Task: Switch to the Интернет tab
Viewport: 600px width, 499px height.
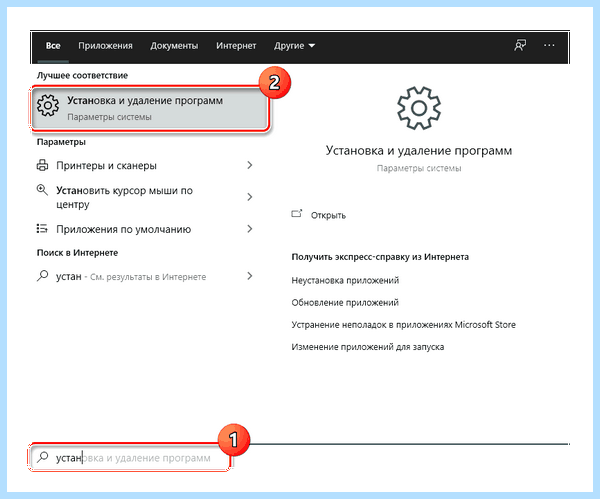Action: coord(236,46)
